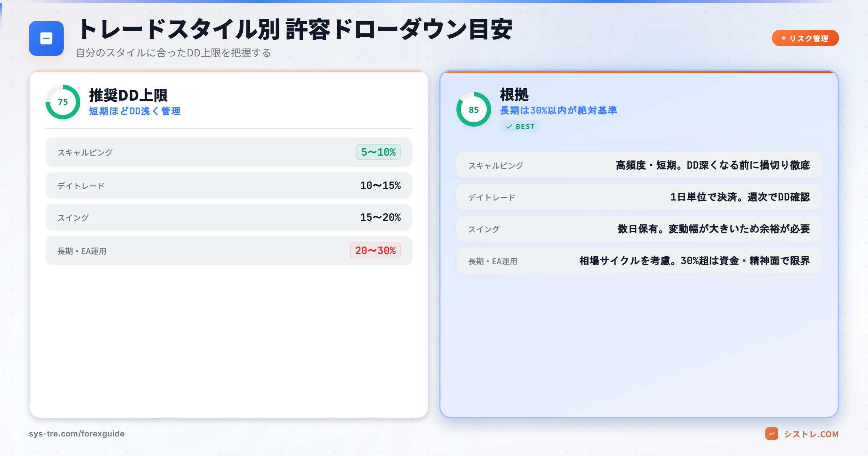Click the シストレ.COM brand text

click(811, 434)
